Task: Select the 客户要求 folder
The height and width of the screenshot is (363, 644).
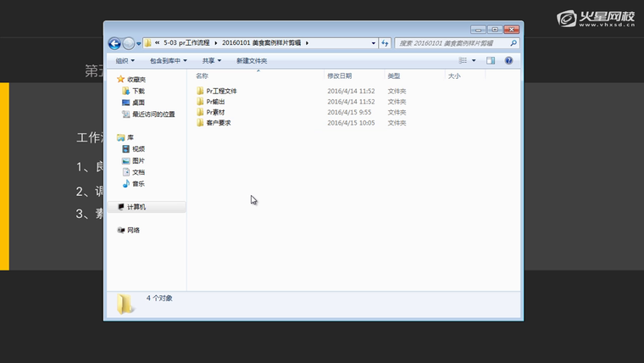Action: (x=218, y=123)
